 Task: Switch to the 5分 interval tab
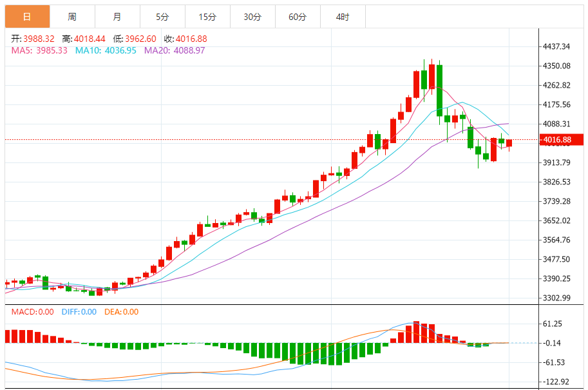pyautogui.click(x=162, y=17)
